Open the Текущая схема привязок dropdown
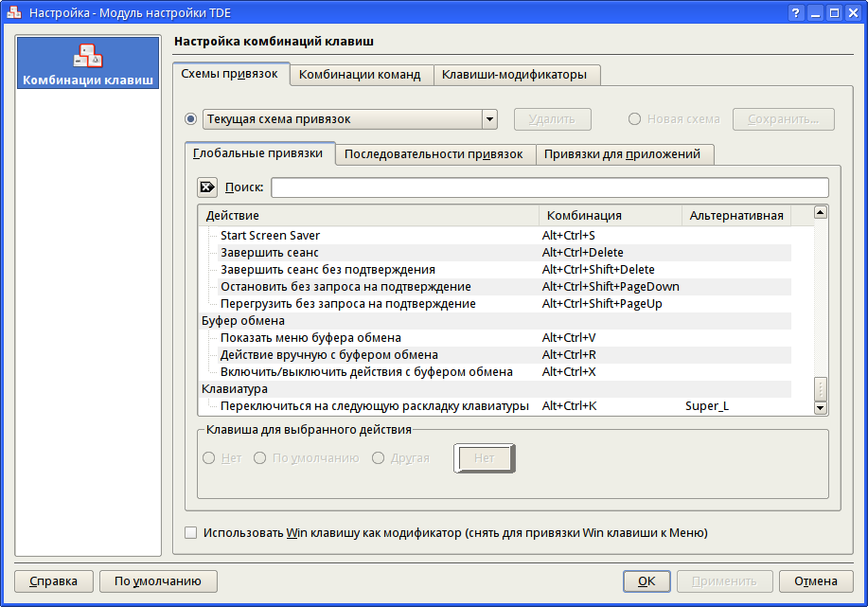 tap(489, 119)
